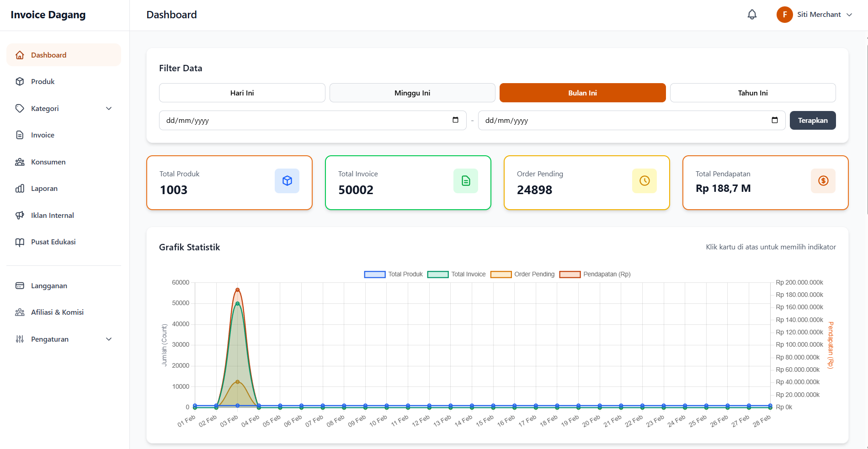Click the yellow clock Order Pending icon

click(644, 181)
